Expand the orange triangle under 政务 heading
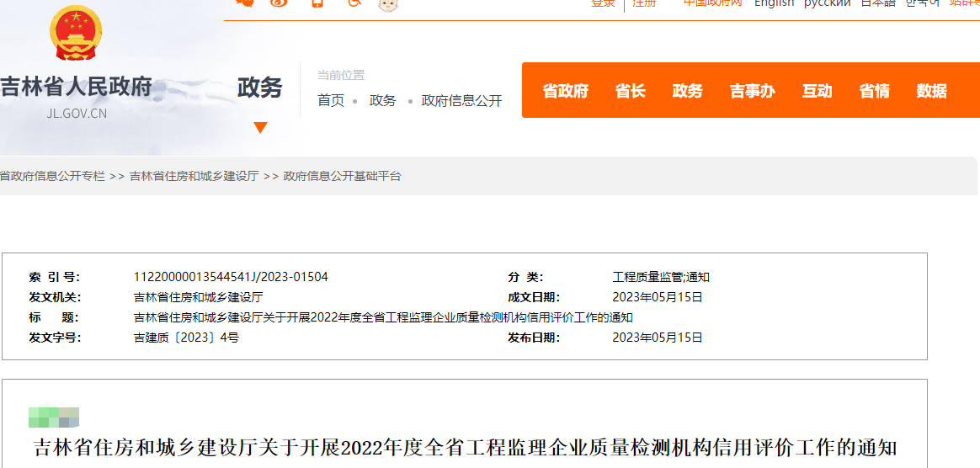The image size is (980, 468). pyautogui.click(x=261, y=127)
